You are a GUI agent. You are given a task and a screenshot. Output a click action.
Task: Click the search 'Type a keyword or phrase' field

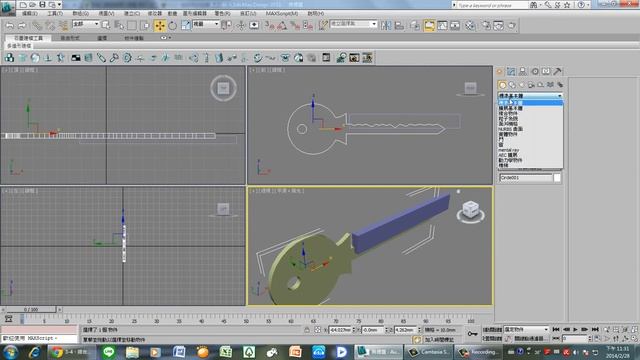492,5
